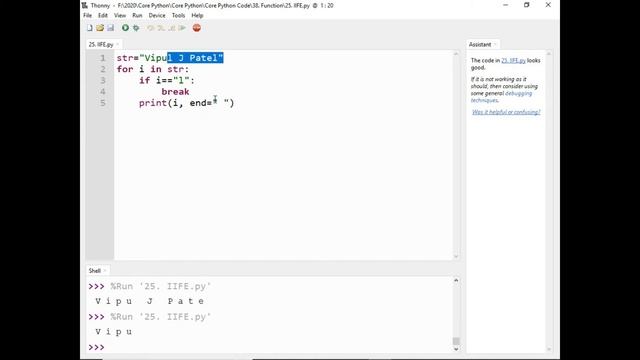
Task: Select the Shell panel tab
Action: pos(95,271)
